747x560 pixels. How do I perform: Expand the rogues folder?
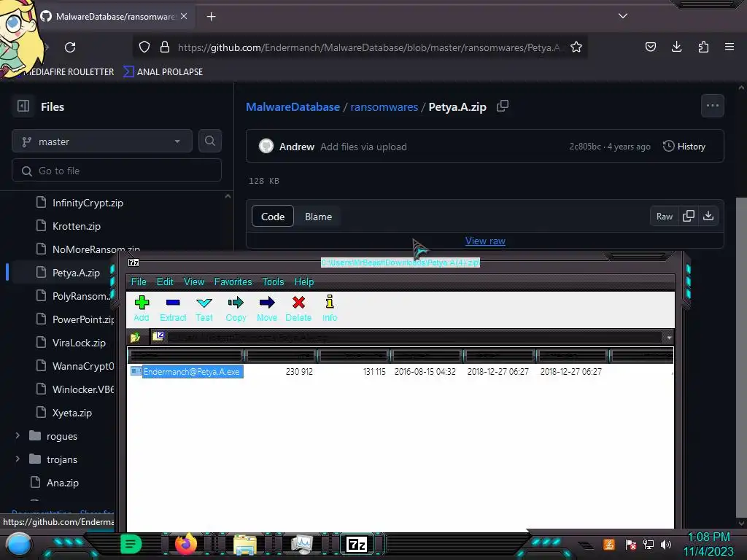(x=18, y=436)
